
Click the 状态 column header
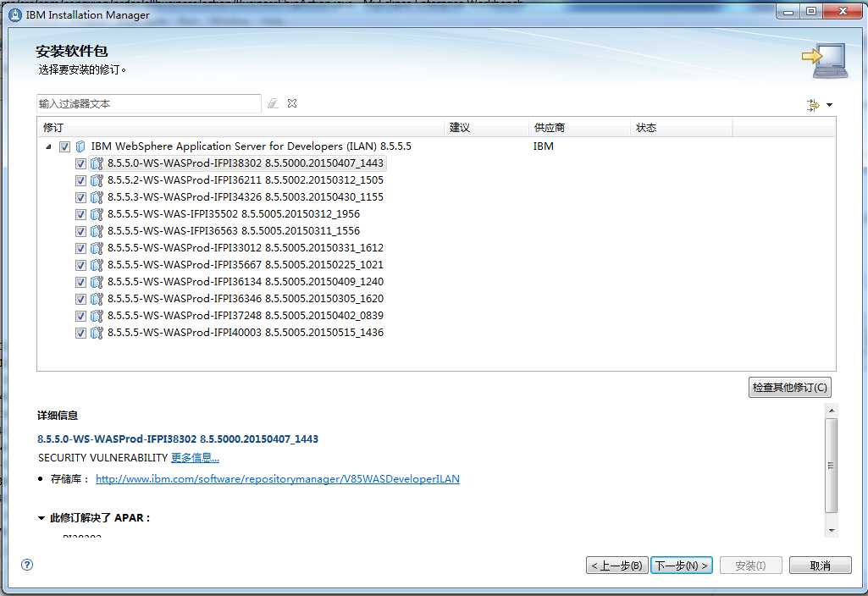[682, 127]
